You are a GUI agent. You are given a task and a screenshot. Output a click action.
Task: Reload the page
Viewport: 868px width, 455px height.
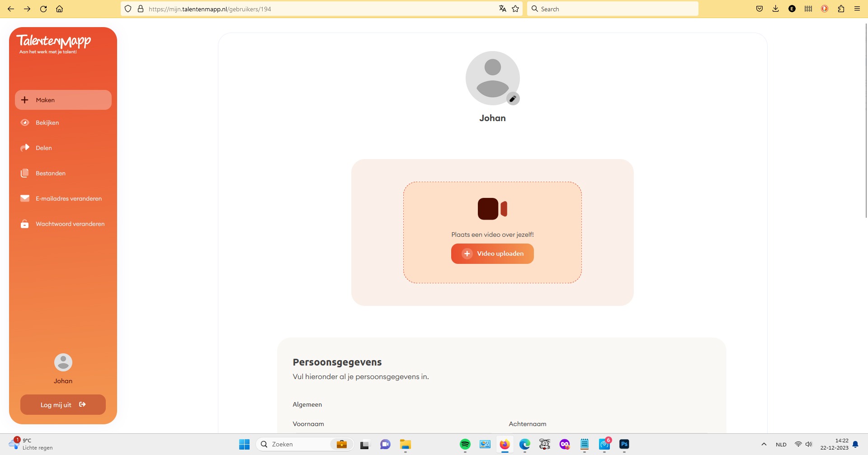(43, 9)
